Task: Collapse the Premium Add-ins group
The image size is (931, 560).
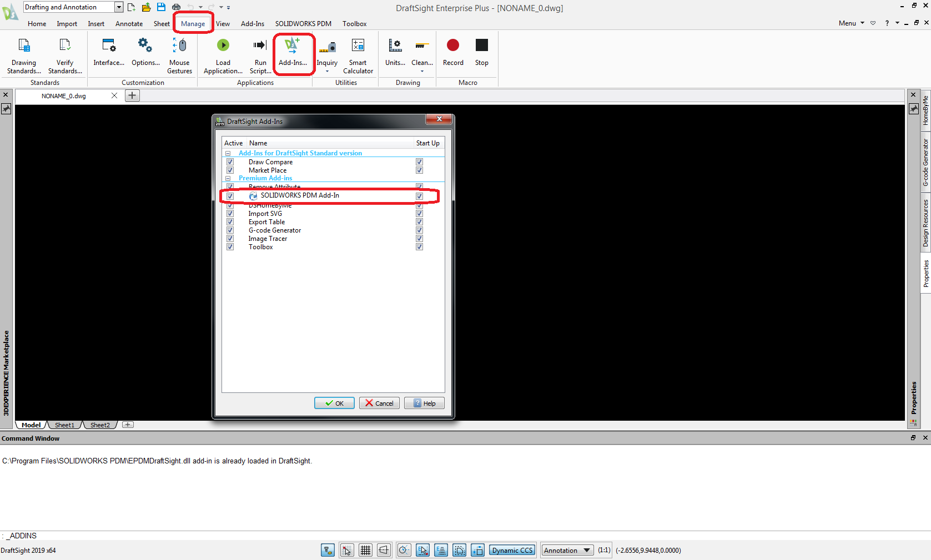Action: click(228, 179)
